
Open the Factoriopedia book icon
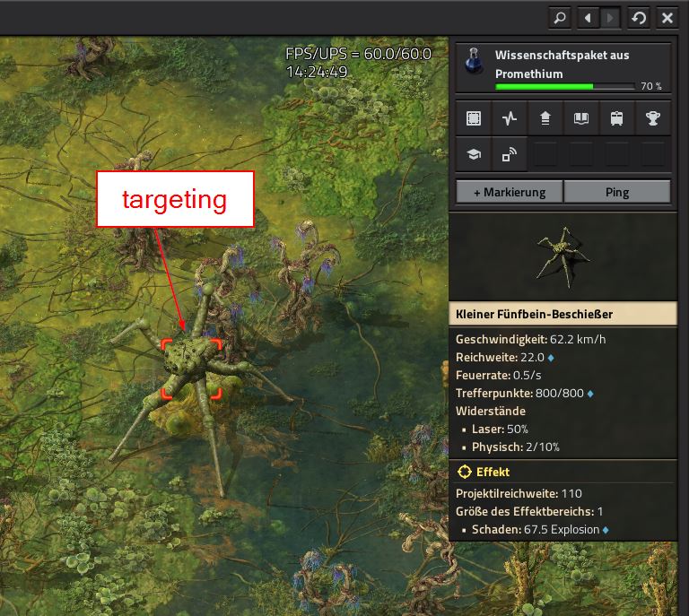581,118
